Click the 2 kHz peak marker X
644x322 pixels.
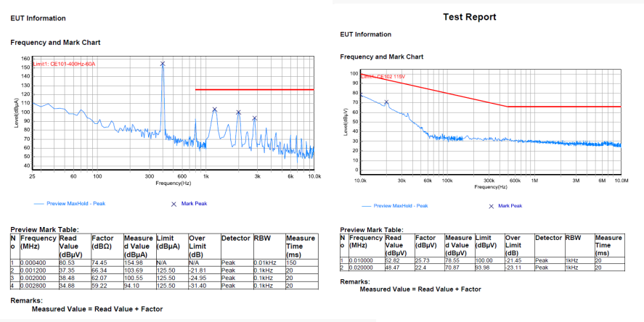pyautogui.click(x=238, y=112)
